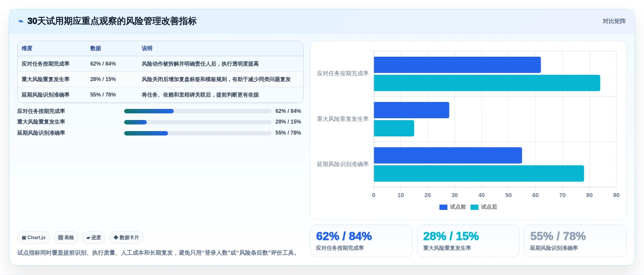Click progress value 62% / 84%
Viewport: 644px width, 275px height.
pos(288,111)
